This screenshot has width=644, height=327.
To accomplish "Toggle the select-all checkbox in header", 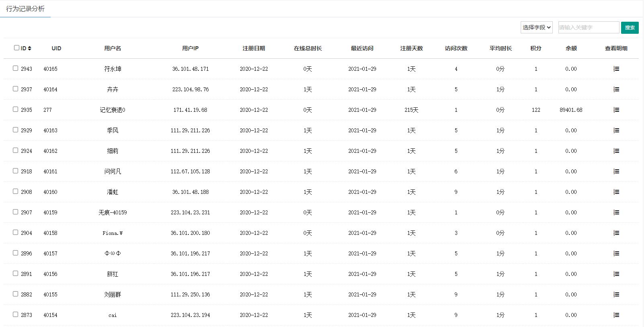I will click(16, 48).
